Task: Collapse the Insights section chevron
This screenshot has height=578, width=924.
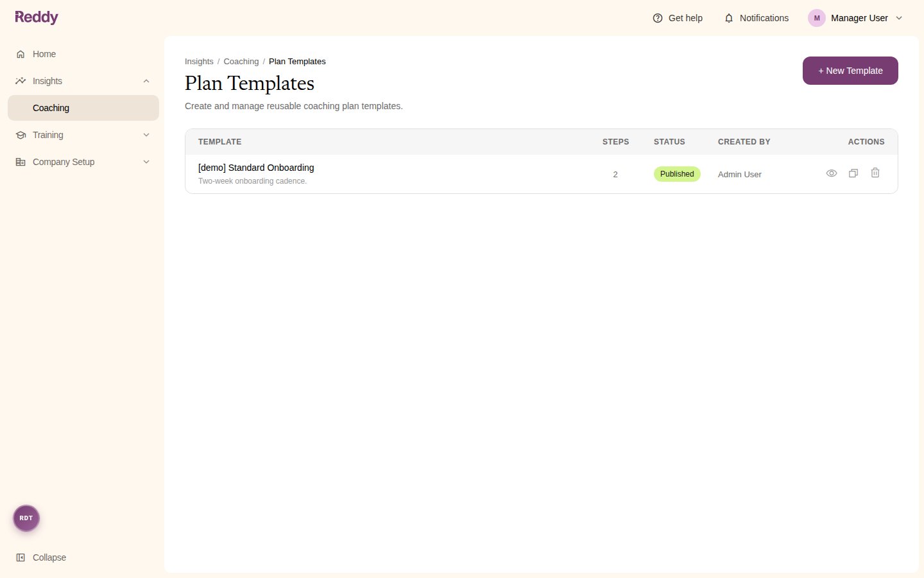Action: tap(146, 81)
